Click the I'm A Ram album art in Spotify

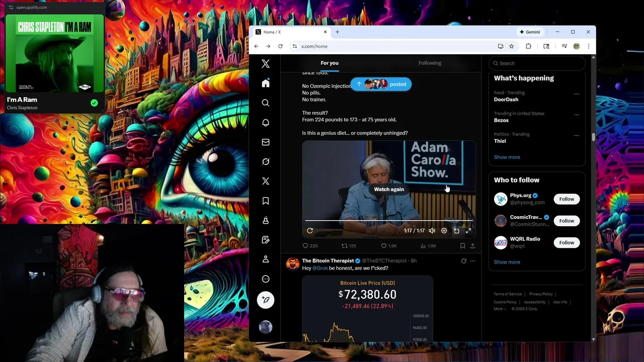coord(55,54)
